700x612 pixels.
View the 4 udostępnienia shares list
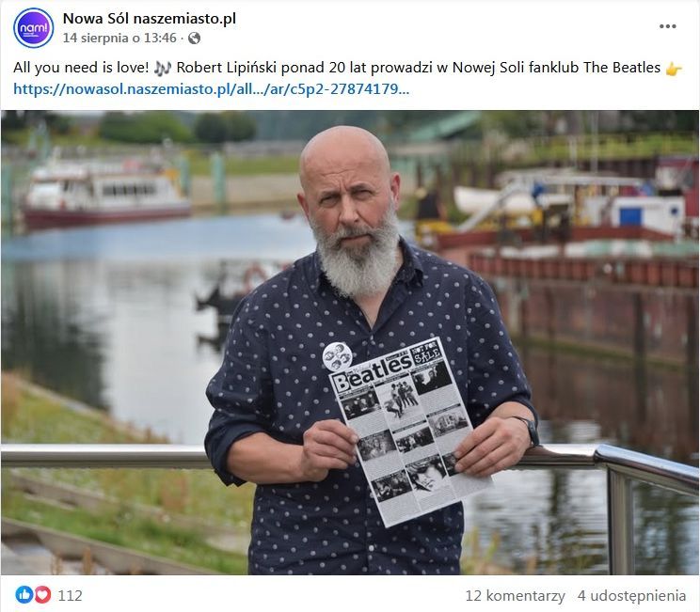(631, 595)
